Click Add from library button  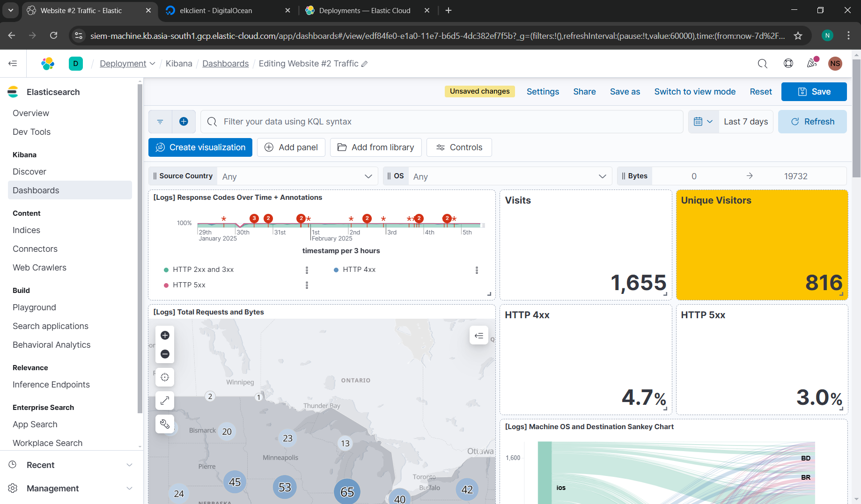pyautogui.click(x=375, y=147)
